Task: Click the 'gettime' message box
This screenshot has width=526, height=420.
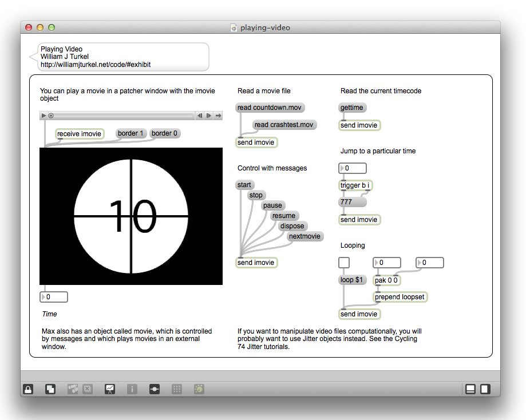Action: pos(352,108)
